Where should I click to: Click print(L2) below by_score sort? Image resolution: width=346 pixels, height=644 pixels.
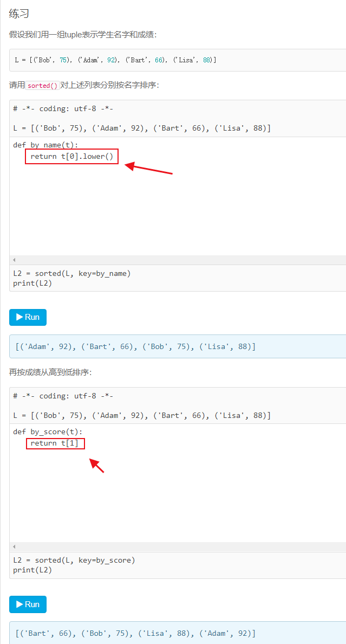[32, 570]
